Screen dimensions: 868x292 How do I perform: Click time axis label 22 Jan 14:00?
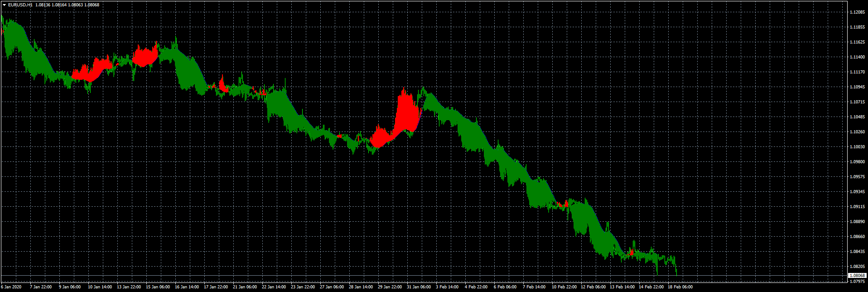coord(274,287)
